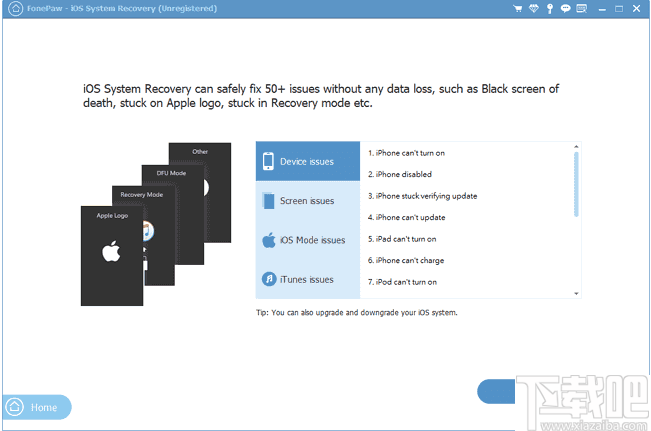Click the blue button at bottom right

496,392
